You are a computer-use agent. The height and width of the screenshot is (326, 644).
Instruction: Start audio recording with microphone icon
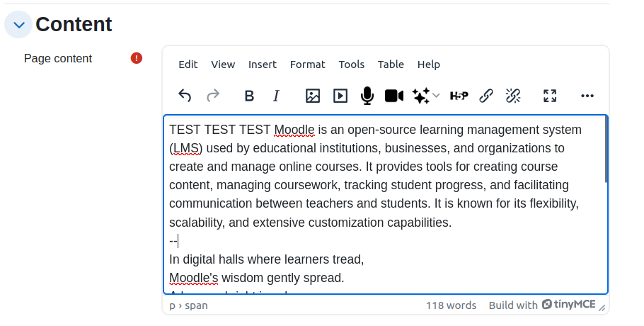pyautogui.click(x=367, y=96)
